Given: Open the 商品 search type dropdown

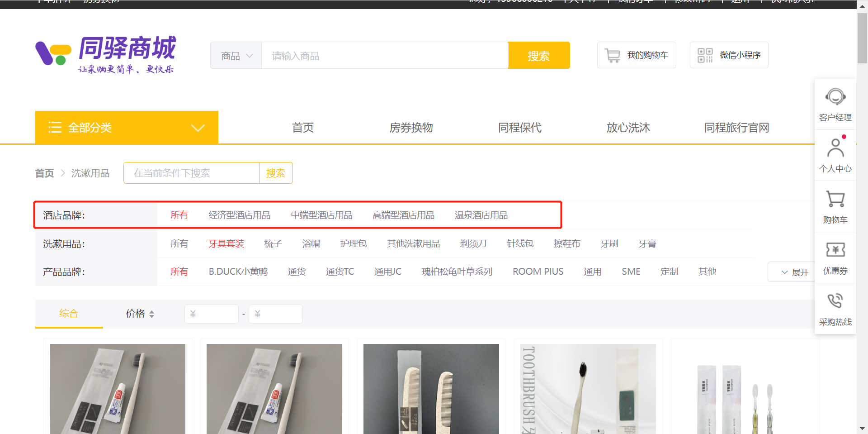Looking at the screenshot, I should pyautogui.click(x=236, y=56).
